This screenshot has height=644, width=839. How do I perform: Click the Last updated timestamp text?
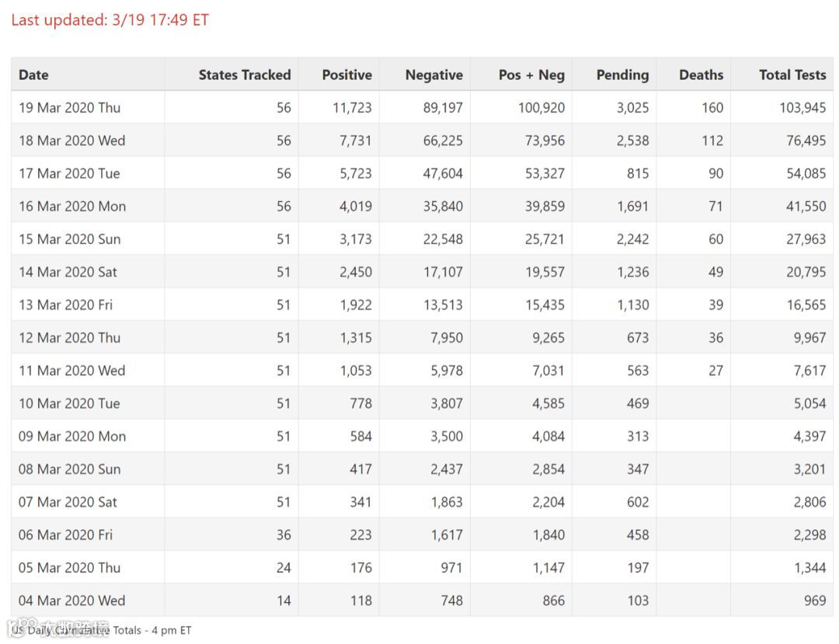tap(110, 20)
